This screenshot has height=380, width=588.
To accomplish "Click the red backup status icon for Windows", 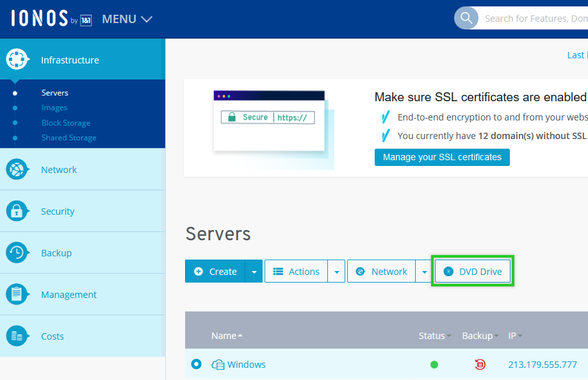I will [x=480, y=365].
